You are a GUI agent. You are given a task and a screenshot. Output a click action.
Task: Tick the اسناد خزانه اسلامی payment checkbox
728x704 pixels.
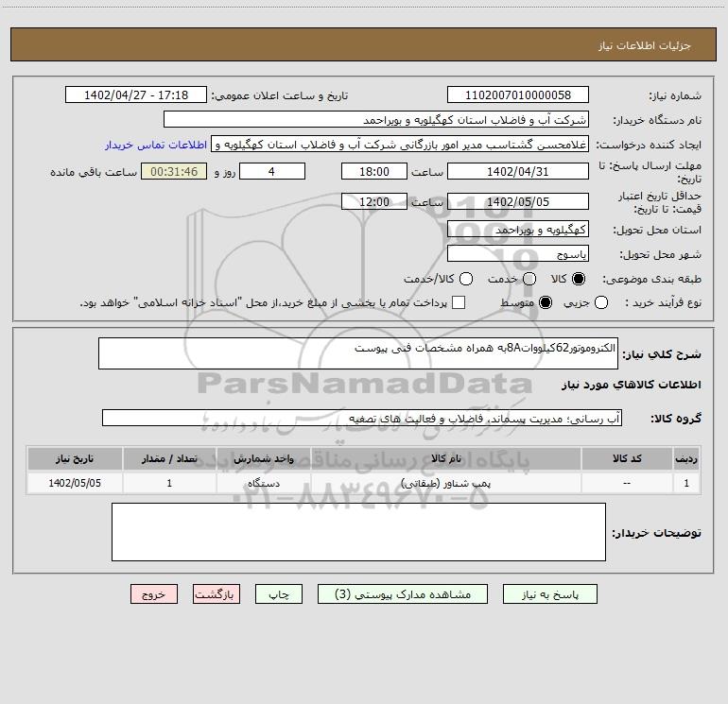click(459, 302)
